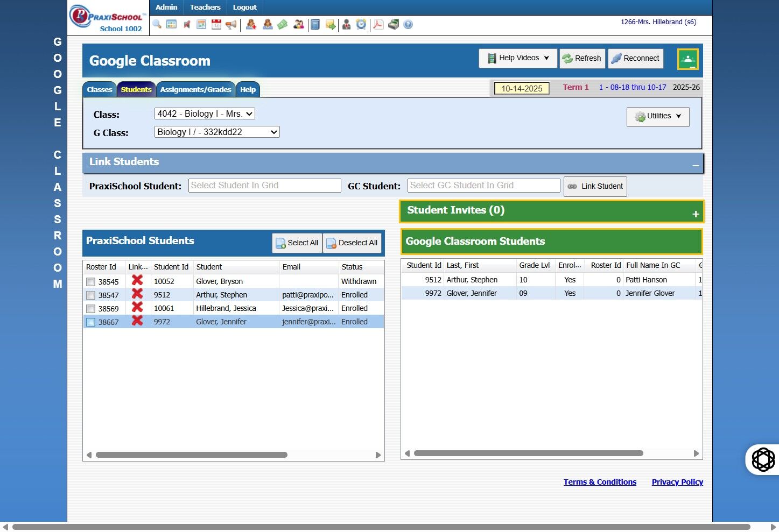Click the magnifying glass search icon
The width and height of the screenshot is (779, 532).
tap(157, 24)
